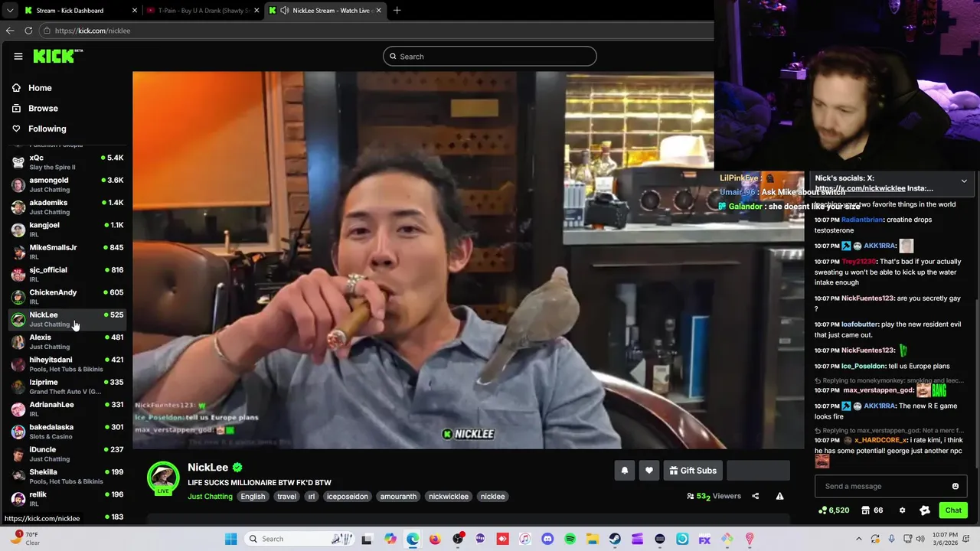Share the stream via share icon
The height and width of the screenshot is (551, 980).
tap(755, 496)
